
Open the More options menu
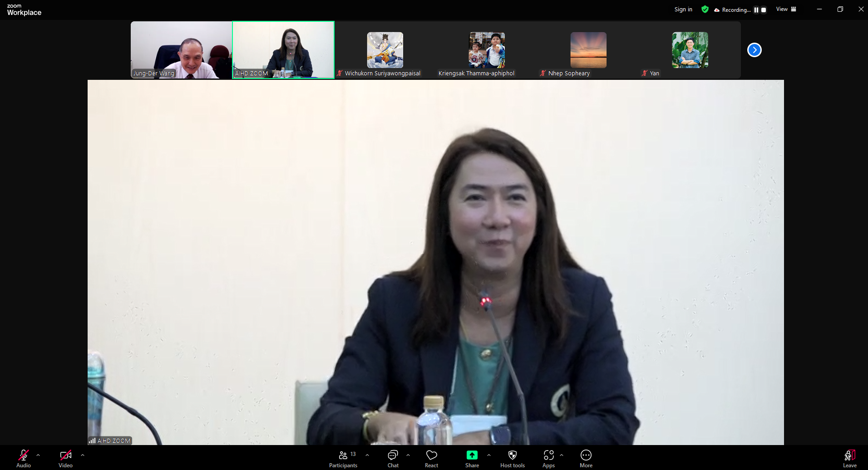[x=586, y=459]
